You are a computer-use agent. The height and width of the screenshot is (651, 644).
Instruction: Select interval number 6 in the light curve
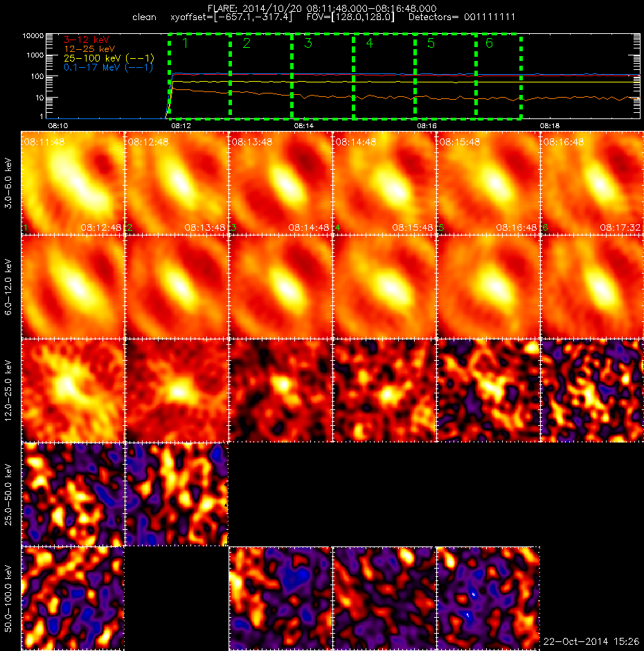click(x=489, y=43)
